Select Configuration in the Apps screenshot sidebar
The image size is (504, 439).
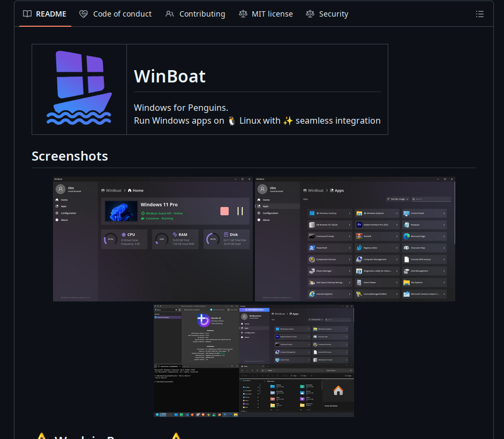pos(270,213)
